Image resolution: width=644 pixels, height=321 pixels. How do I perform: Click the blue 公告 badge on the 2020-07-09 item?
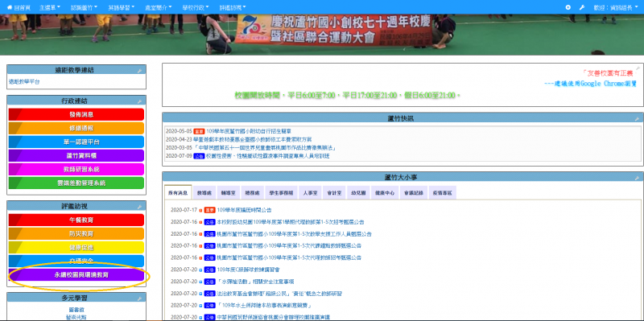click(199, 156)
